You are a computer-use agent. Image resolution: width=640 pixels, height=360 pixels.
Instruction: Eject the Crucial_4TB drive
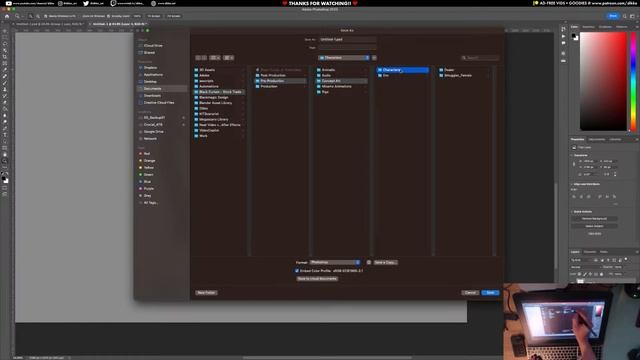click(183, 124)
